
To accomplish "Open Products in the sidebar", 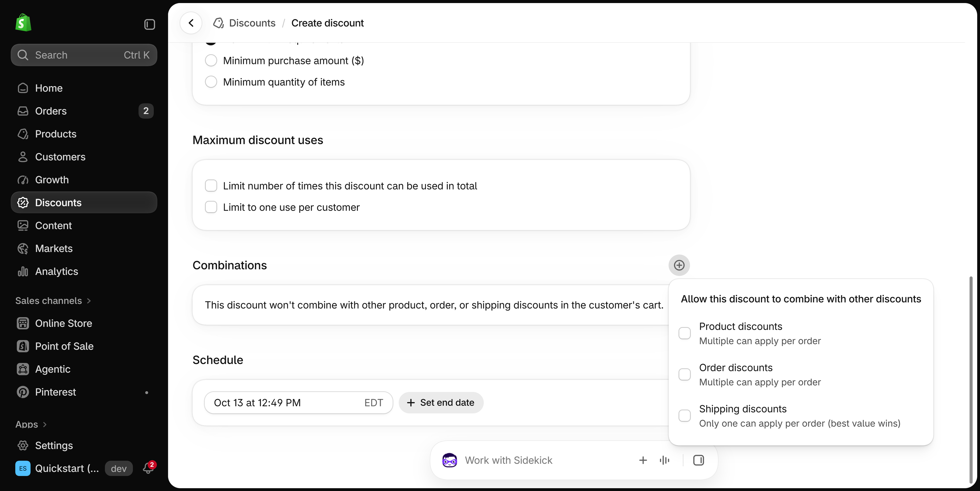I will [x=84, y=134].
